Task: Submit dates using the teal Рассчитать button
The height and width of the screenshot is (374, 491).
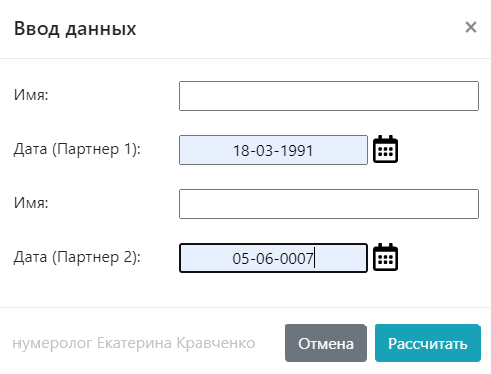Action: click(x=428, y=343)
